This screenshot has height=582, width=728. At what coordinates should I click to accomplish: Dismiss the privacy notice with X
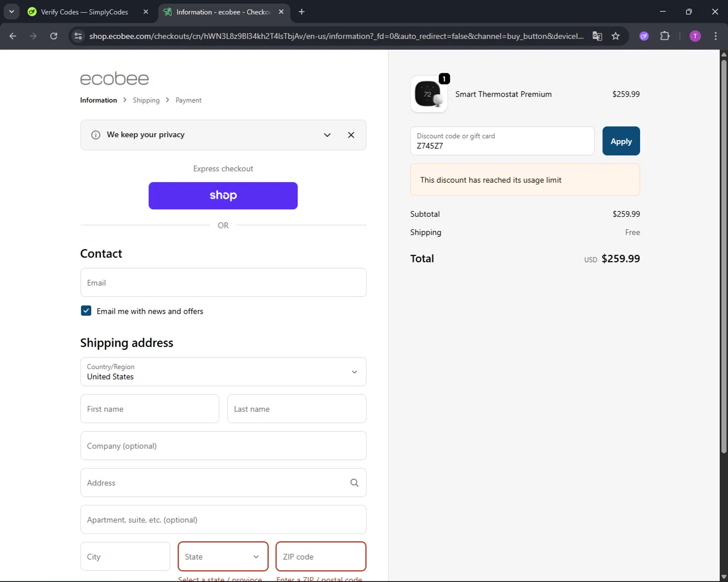point(351,135)
